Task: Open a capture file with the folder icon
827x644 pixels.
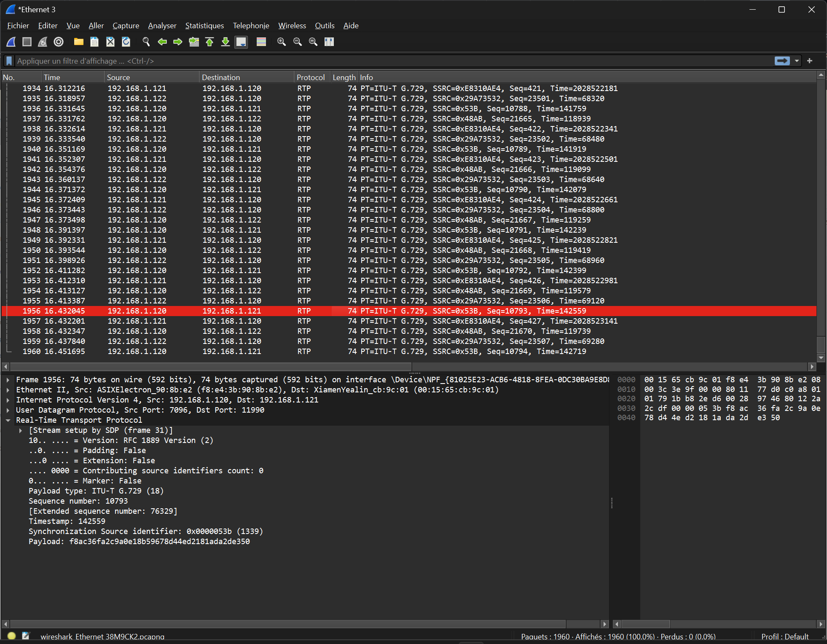Action: (78, 42)
